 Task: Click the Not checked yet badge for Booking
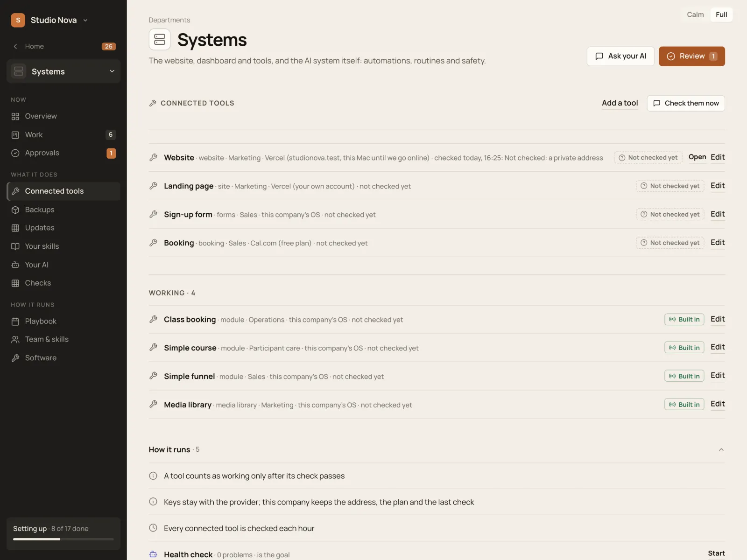pyautogui.click(x=670, y=243)
